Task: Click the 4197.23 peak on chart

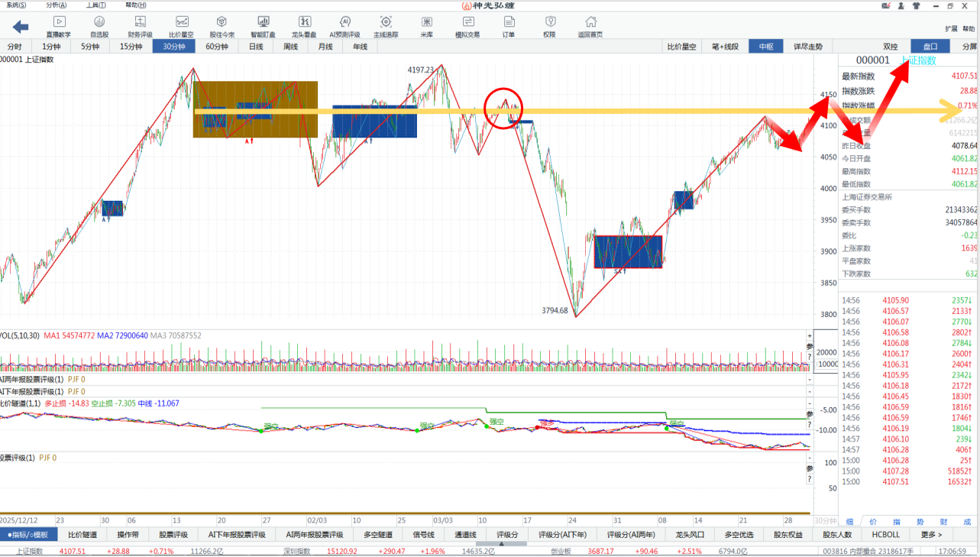Action: point(441,66)
